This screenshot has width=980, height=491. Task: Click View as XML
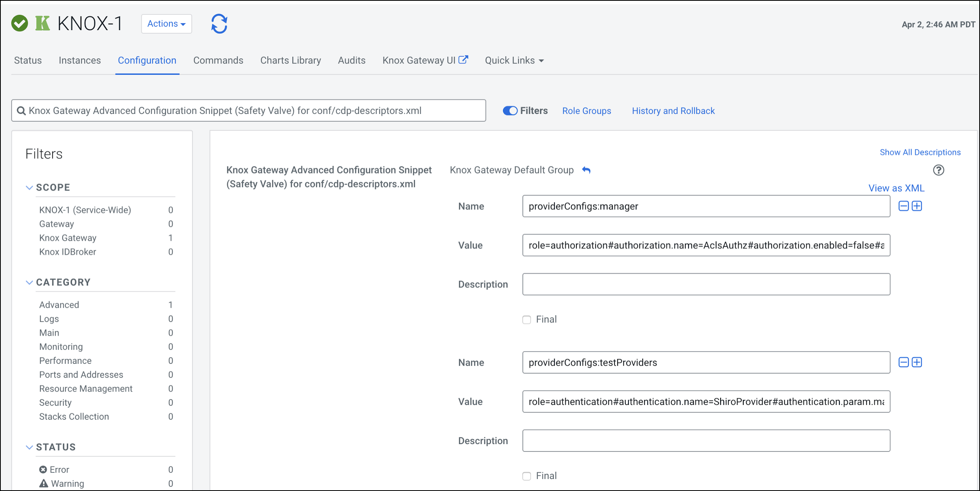tap(896, 188)
